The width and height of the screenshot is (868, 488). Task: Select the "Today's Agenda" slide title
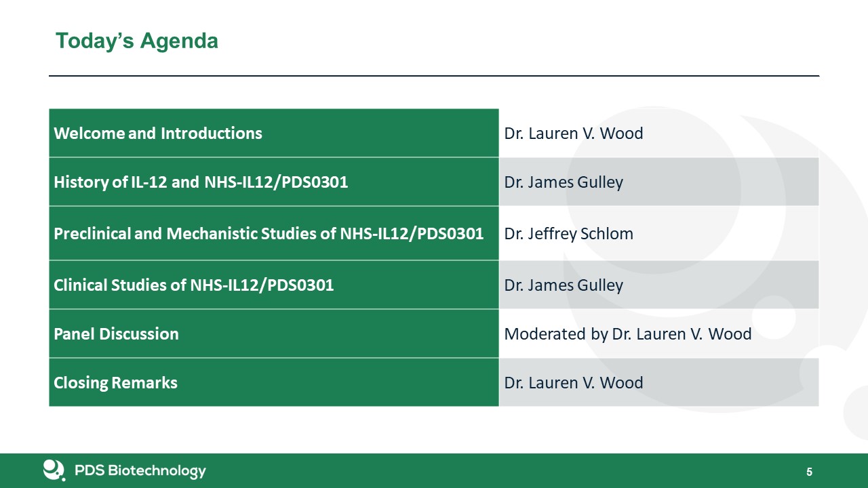pos(136,41)
